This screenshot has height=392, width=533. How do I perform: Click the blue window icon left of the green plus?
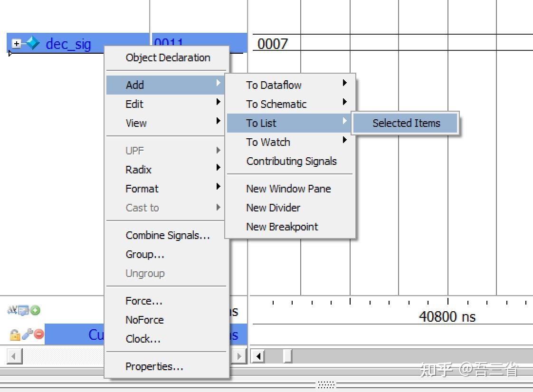pos(23,310)
